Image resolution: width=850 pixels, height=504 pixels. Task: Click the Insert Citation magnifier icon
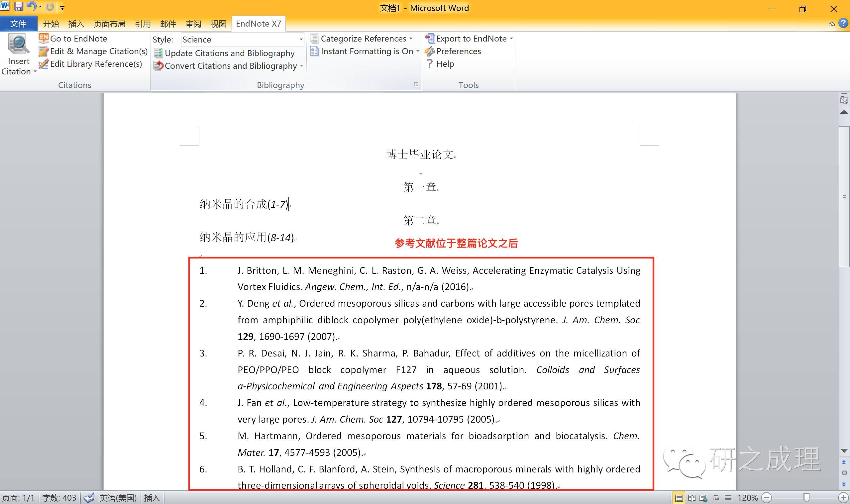pos(18,45)
